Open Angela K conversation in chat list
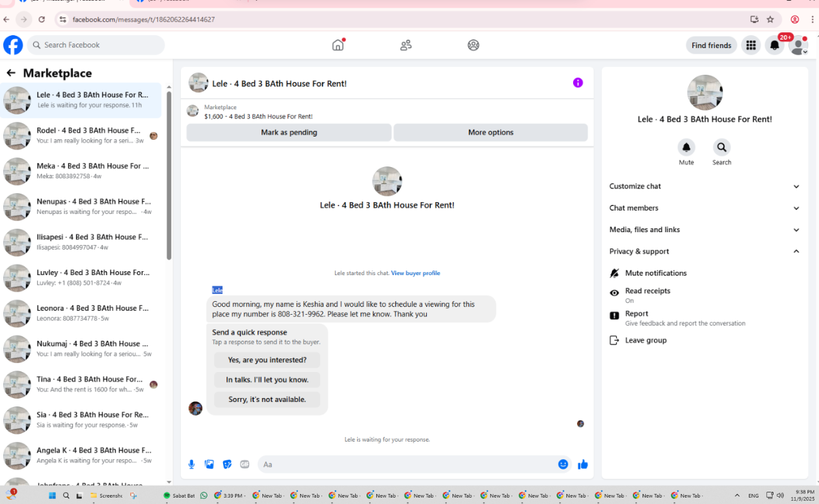This screenshot has width=819, height=504. click(x=81, y=455)
